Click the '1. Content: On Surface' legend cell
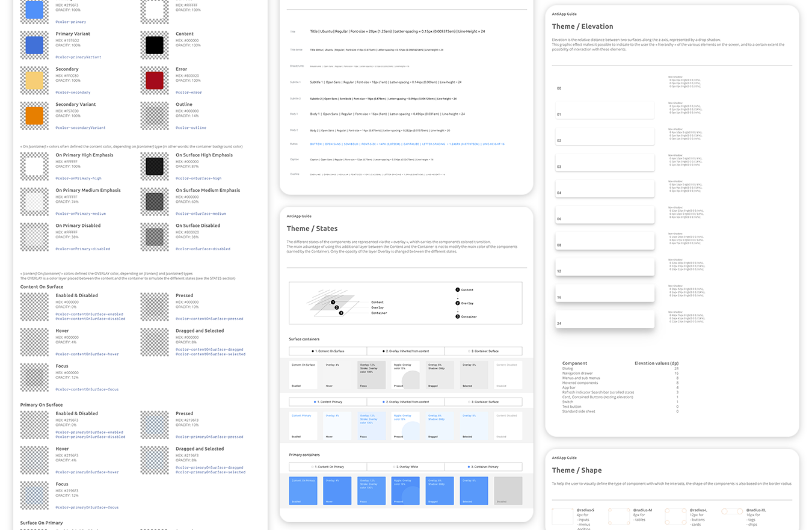Image resolution: width=812 pixels, height=530 pixels. pyautogui.click(x=328, y=351)
